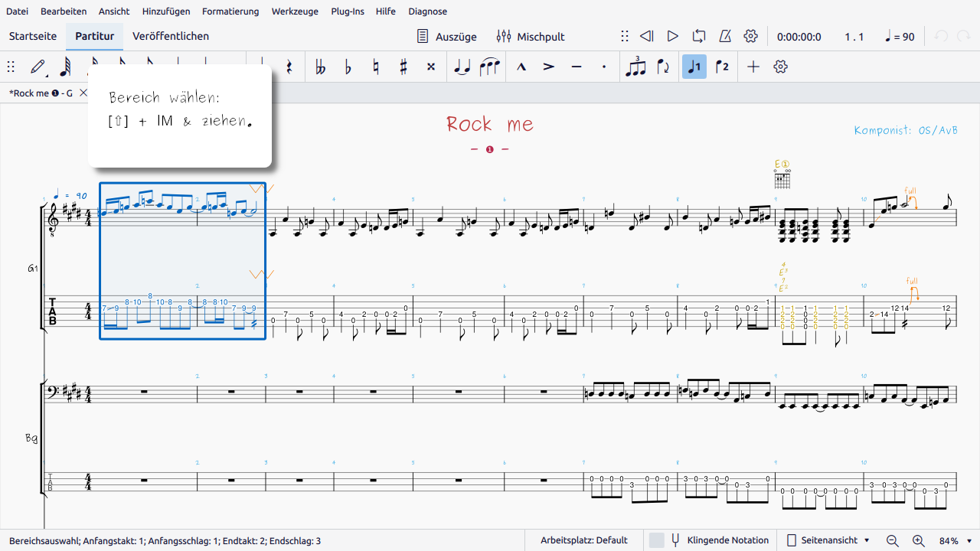The height and width of the screenshot is (551, 980).
Task: Add a marcato articulation
Action: (521, 67)
